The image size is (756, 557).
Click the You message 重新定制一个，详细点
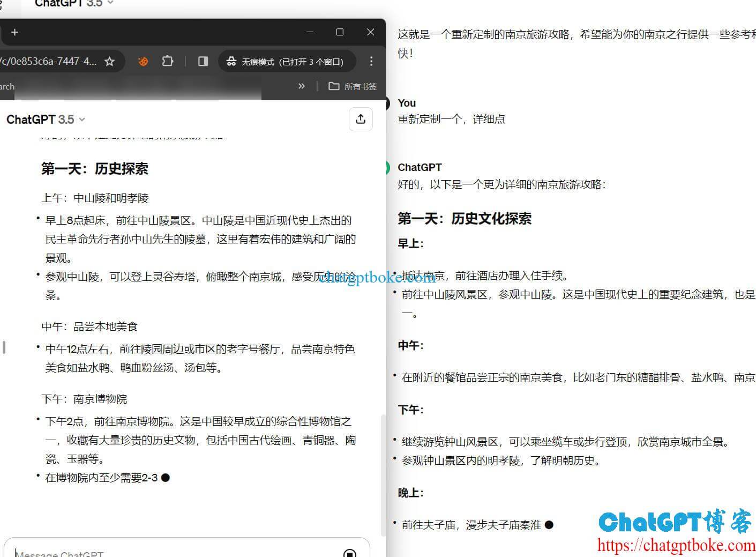(451, 119)
